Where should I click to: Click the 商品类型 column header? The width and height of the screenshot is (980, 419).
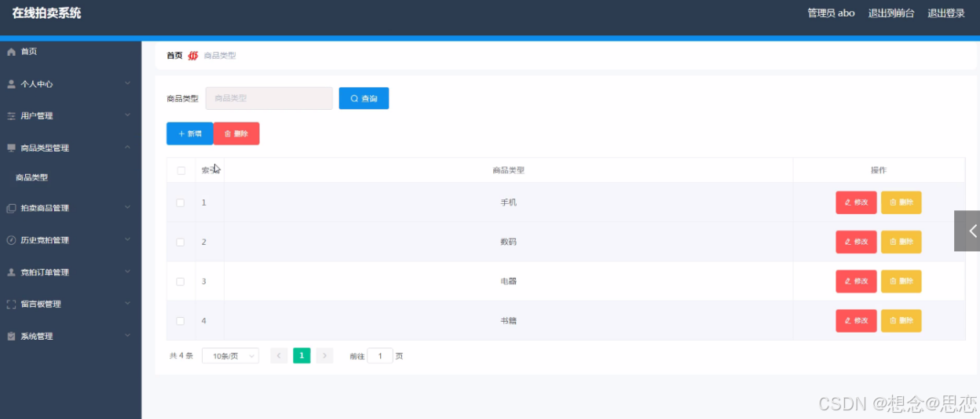point(508,170)
